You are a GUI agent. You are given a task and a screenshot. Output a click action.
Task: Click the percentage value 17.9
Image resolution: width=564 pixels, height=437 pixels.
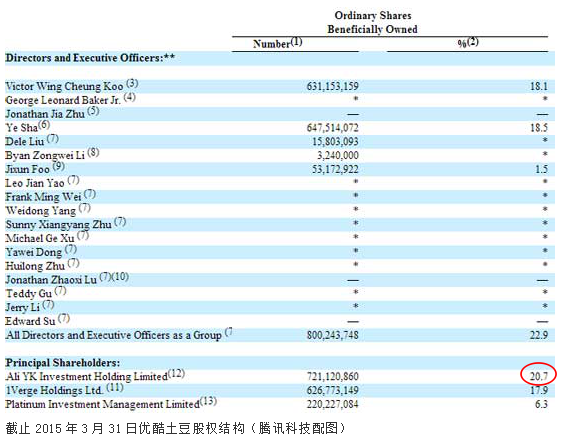539,390
